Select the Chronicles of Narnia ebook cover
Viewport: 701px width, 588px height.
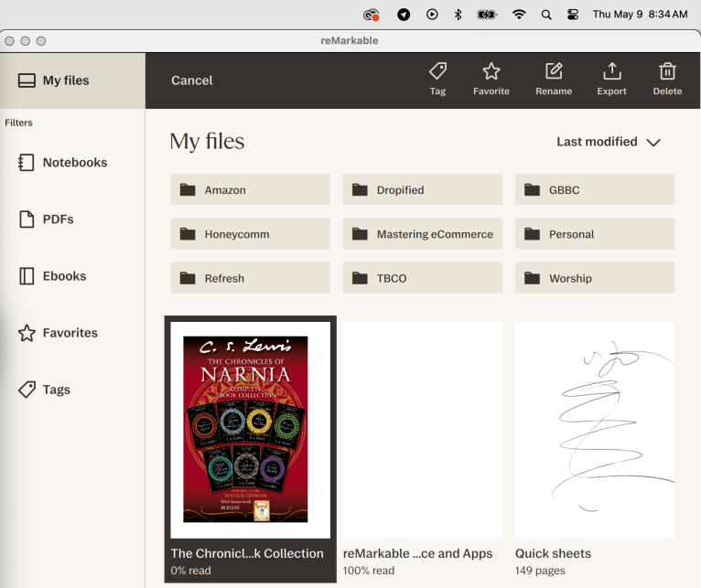click(251, 430)
